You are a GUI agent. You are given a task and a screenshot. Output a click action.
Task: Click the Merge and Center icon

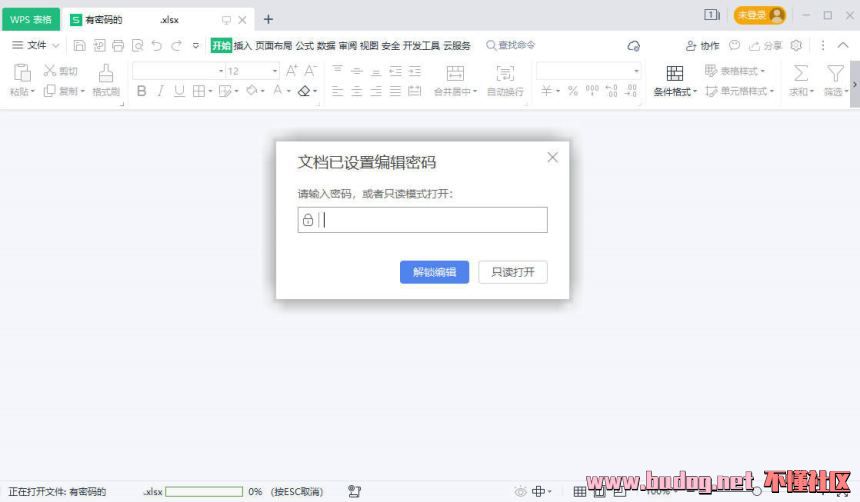pyautogui.click(x=455, y=73)
